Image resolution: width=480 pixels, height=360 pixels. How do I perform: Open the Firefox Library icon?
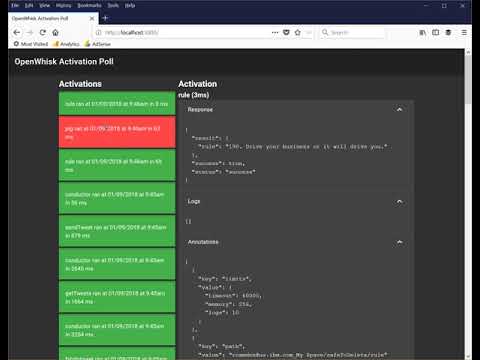tap(423, 32)
